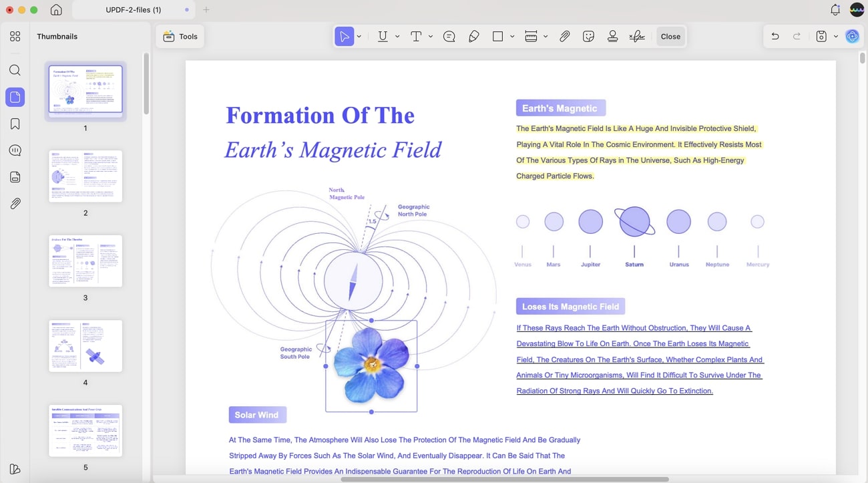
Task: Open the search panel in sidebar
Action: coord(15,70)
